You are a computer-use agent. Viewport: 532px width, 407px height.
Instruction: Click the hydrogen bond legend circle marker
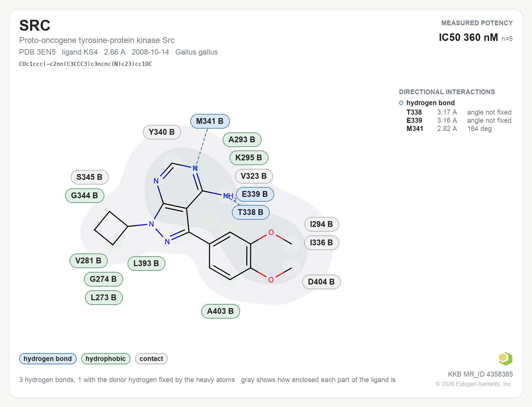[x=401, y=103]
